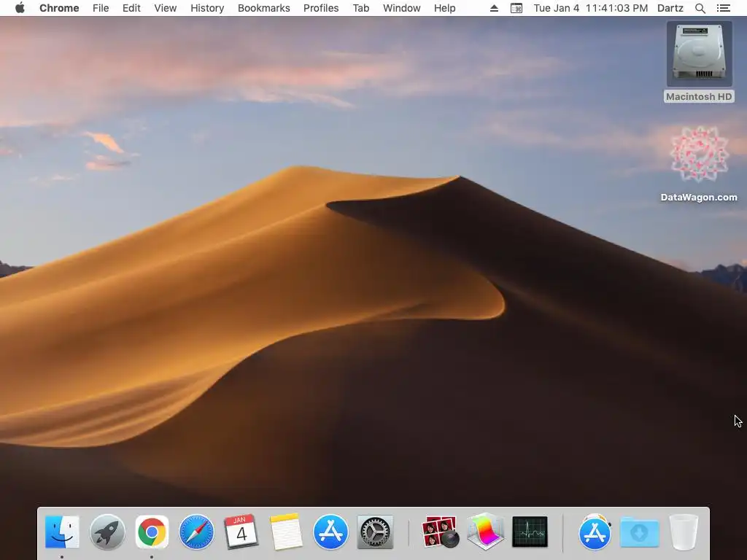Open Grapher app in the Dock

pos(485,532)
